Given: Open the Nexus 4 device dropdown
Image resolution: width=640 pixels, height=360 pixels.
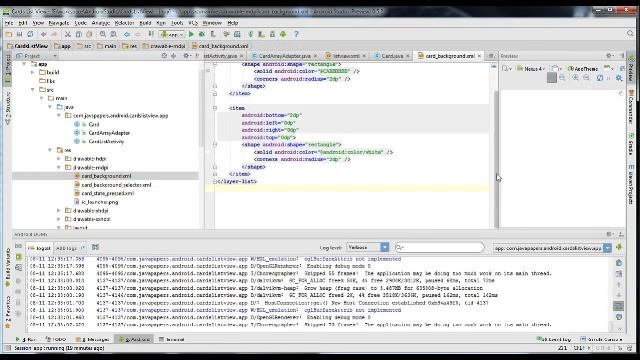Looking at the screenshot, I should point(531,69).
